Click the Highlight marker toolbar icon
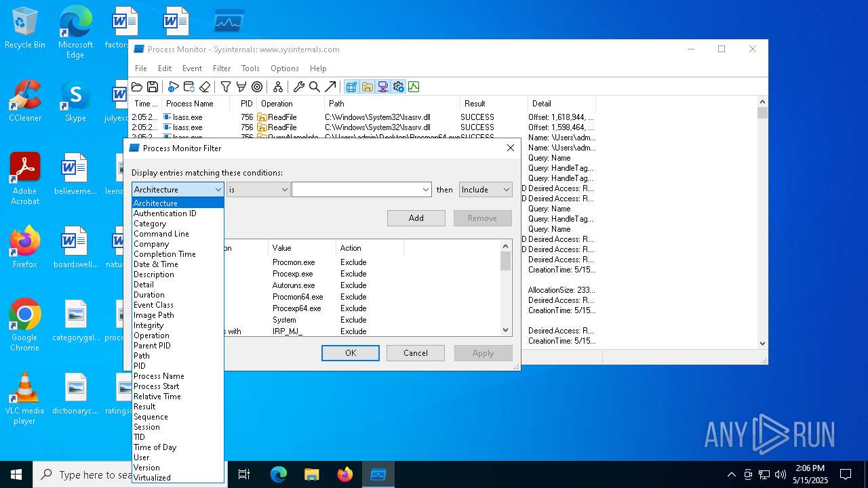 click(x=241, y=87)
